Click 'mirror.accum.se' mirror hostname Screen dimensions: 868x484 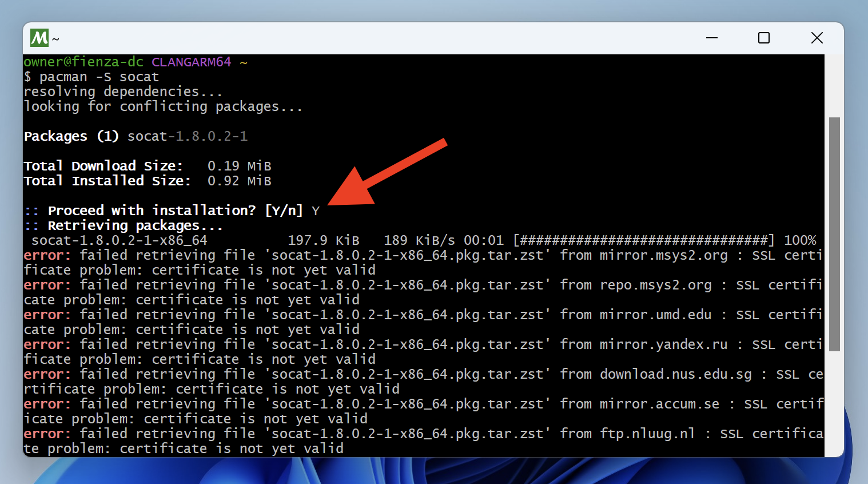(659, 404)
